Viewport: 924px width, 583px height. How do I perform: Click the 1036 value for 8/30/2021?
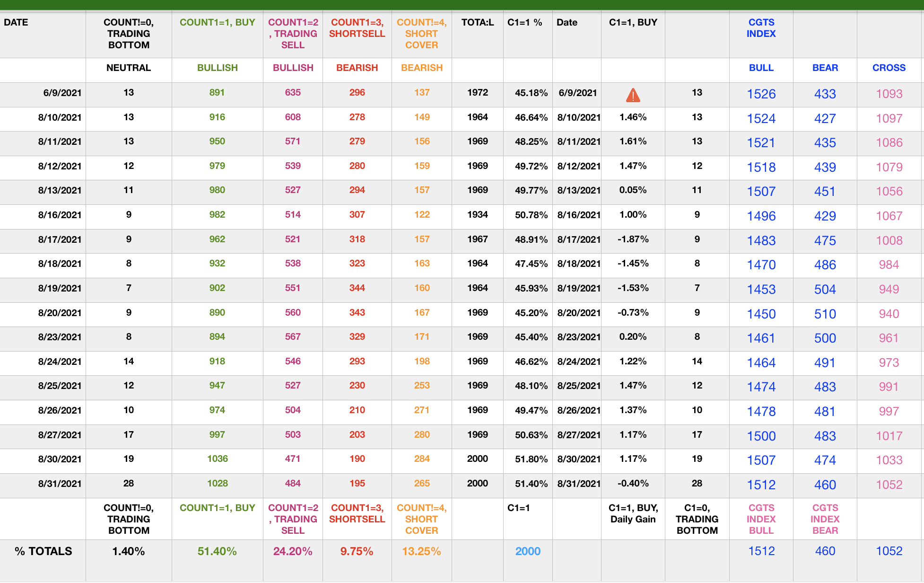[217, 459]
